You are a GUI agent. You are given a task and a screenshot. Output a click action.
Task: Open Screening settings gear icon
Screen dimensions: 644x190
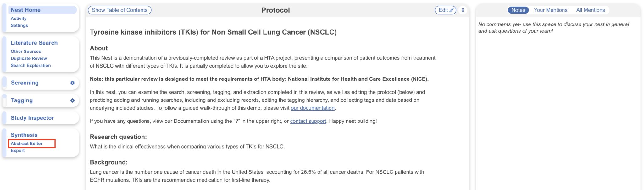click(73, 83)
